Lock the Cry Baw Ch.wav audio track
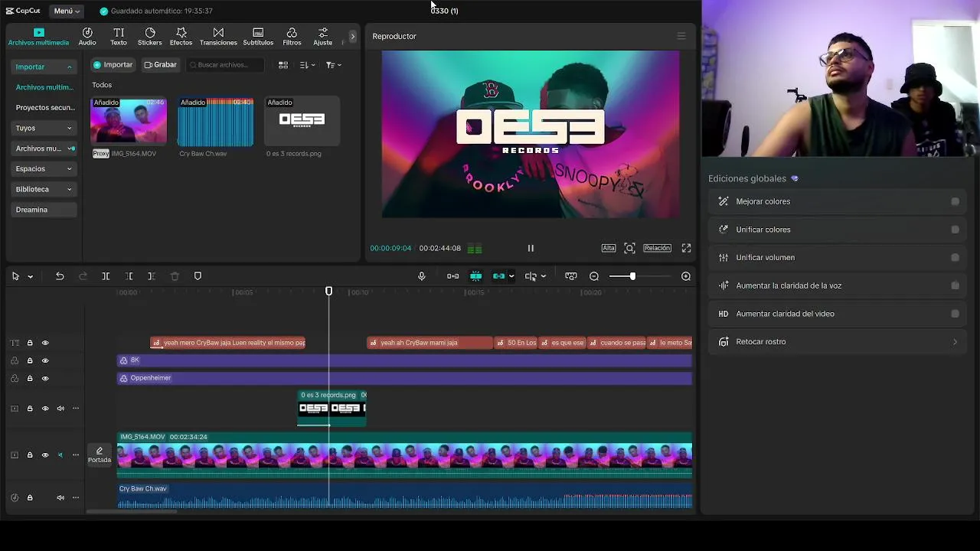 [x=30, y=498]
